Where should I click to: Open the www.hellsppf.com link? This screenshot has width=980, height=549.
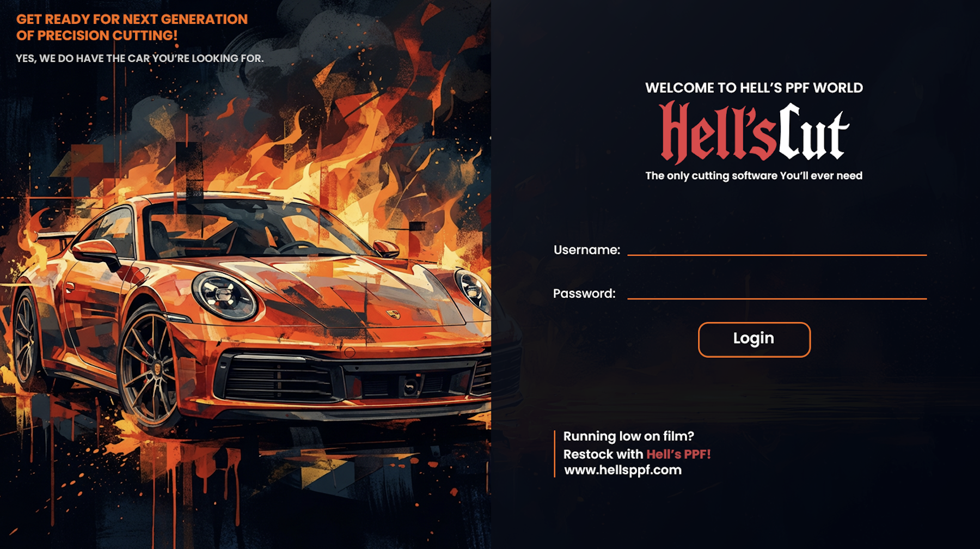(x=623, y=470)
